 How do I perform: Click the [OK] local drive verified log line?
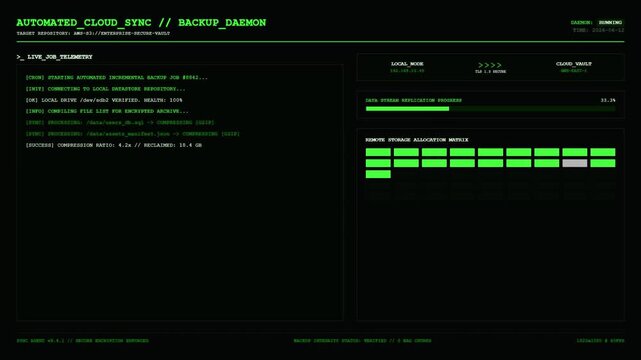coord(104,100)
